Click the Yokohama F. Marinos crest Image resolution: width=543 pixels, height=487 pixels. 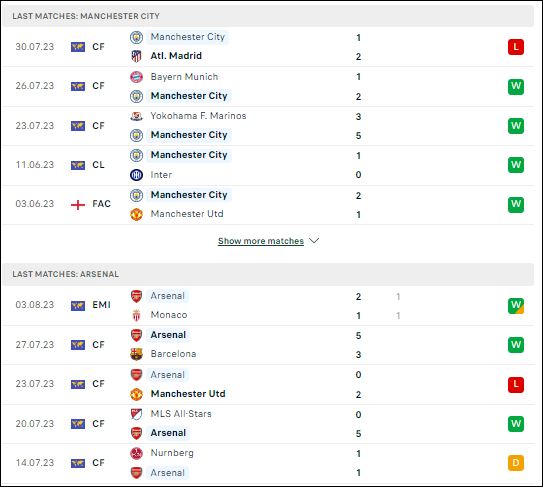point(136,116)
